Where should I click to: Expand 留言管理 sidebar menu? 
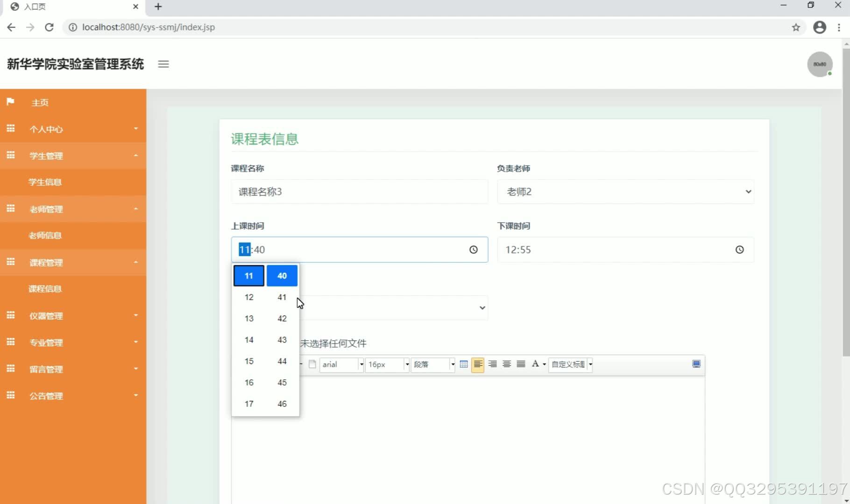pyautogui.click(x=73, y=369)
